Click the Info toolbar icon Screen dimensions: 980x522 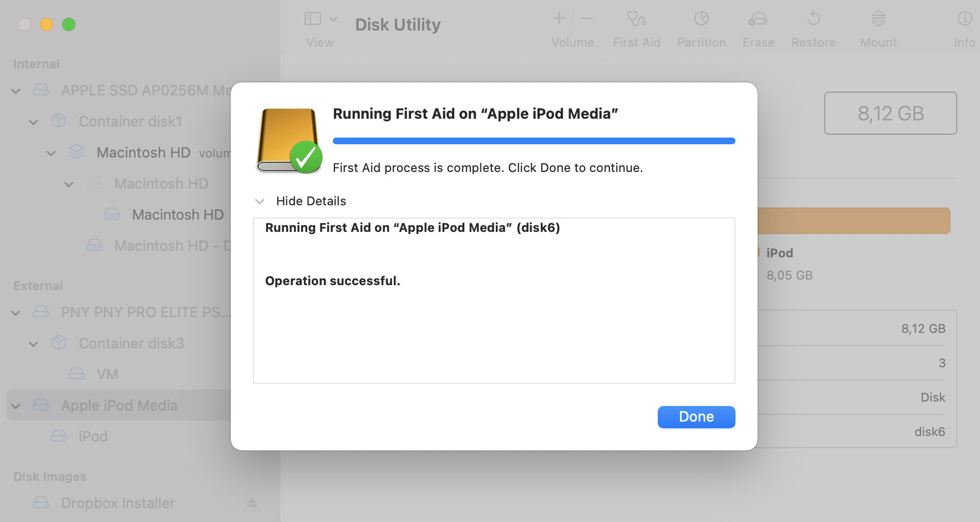point(964,18)
